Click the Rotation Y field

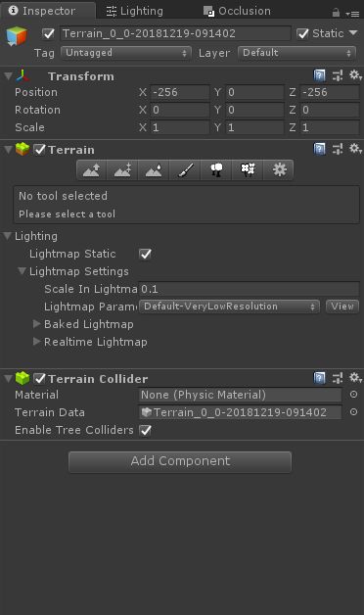click(x=254, y=110)
